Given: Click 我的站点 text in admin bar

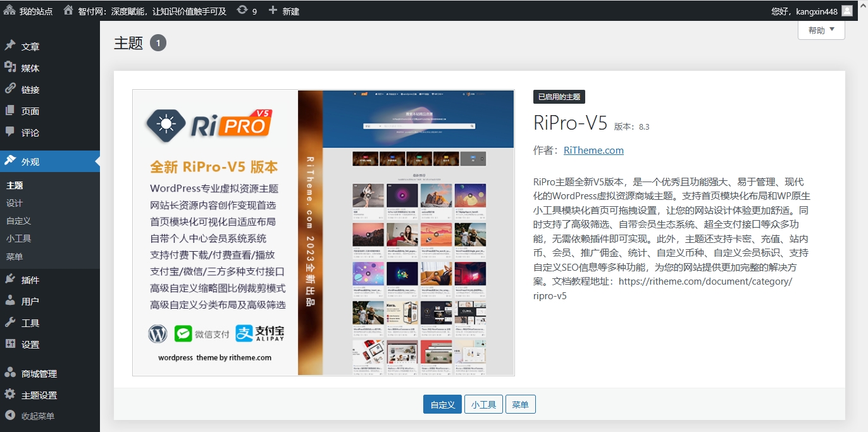Looking at the screenshot, I should (36, 11).
